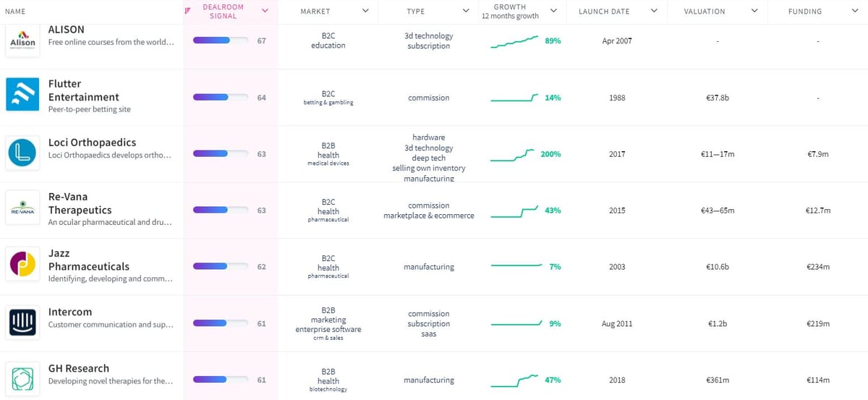The height and width of the screenshot is (400, 868).
Task: Click the Re-Vana Therapeutics logo
Action: click(x=22, y=210)
